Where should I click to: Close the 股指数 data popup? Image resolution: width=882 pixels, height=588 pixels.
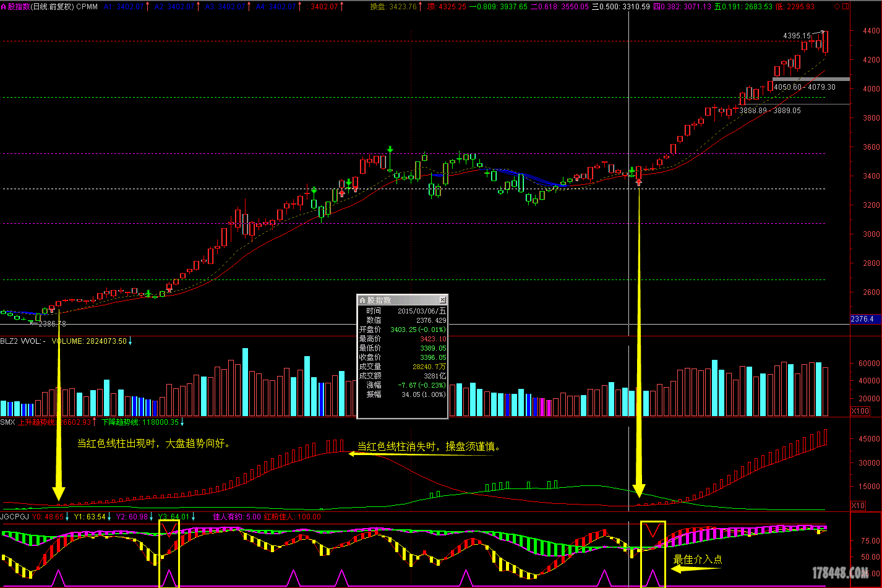pos(442,300)
